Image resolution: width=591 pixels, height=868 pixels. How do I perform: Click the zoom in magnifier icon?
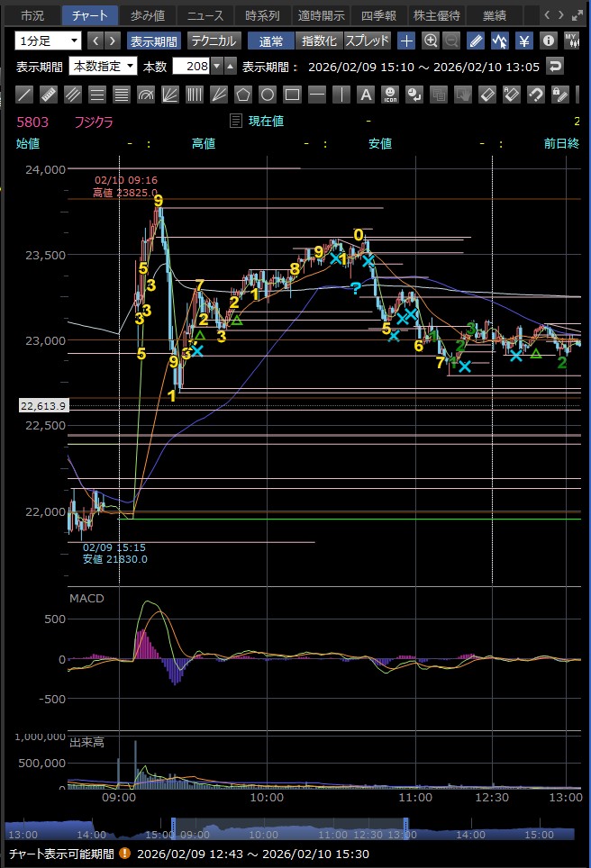(431, 41)
